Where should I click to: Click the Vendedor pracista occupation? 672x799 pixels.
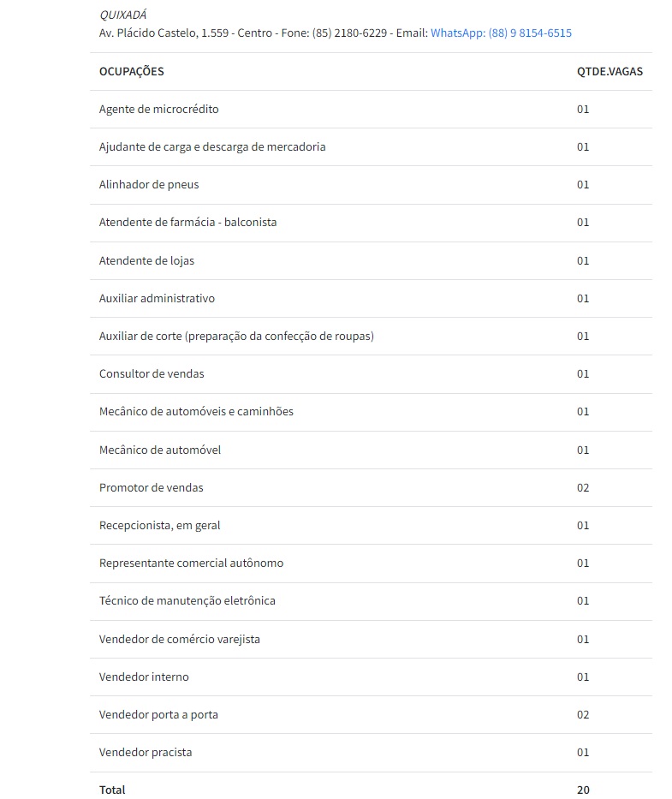click(146, 753)
